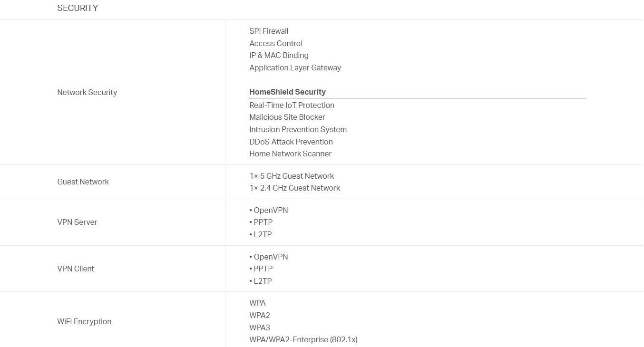The width and height of the screenshot is (644, 347).
Task: Click the HomeShield Security heading
Action: 287,92
